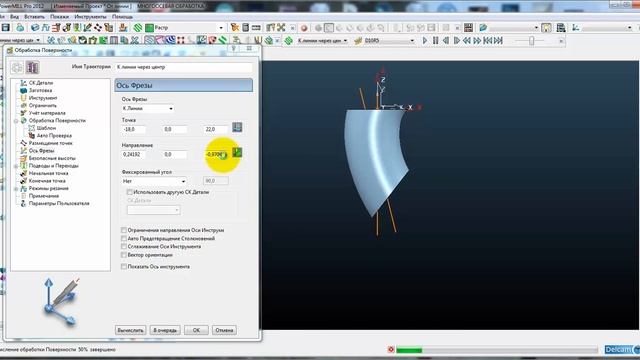
Task: Open the Вставить menu
Action: click(x=34, y=17)
